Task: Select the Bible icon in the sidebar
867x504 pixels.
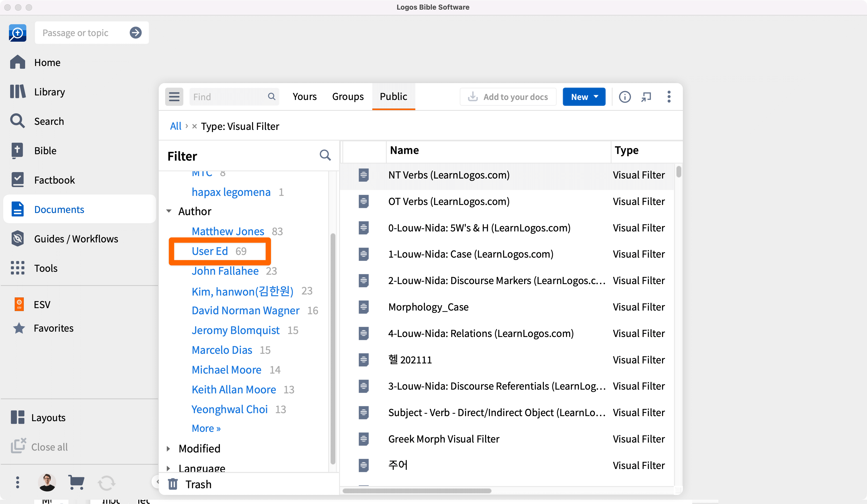Action: click(17, 150)
